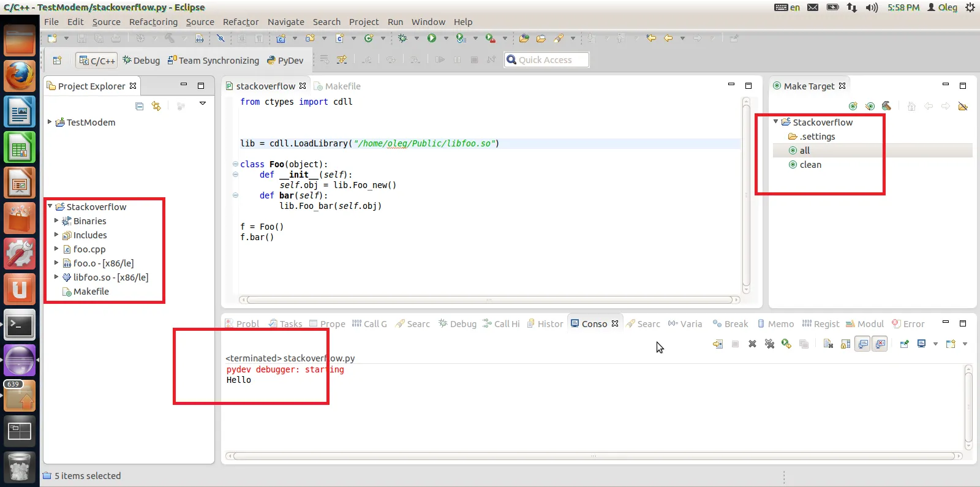Click the Pin Console icon
Image resolution: width=980 pixels, height=487 pixels.
[x=904, y=344]
